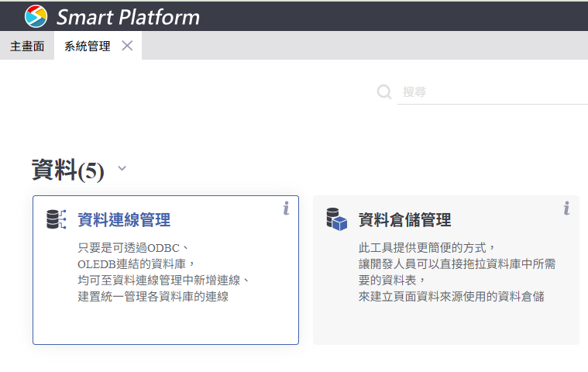This screenshot has width=588, height=372.
Task: Click empty space below the 資料連線管理 description
Action: click(165, 324)
